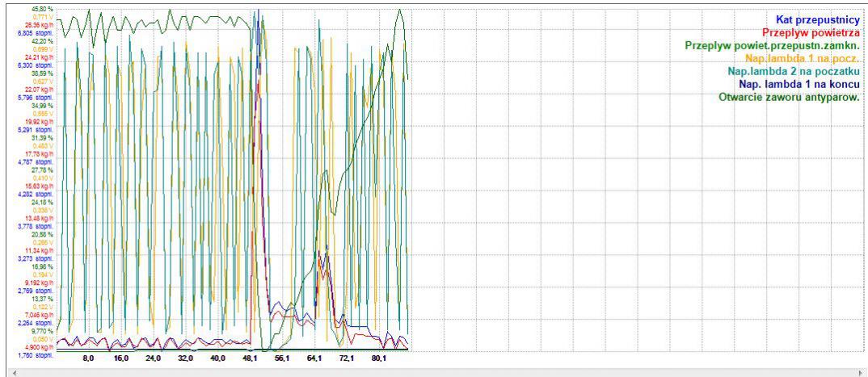Click y-axis label '22,07 kg/h'
Image resolution: width=868 pixels, height=377 pixels.
pos(39,89)
